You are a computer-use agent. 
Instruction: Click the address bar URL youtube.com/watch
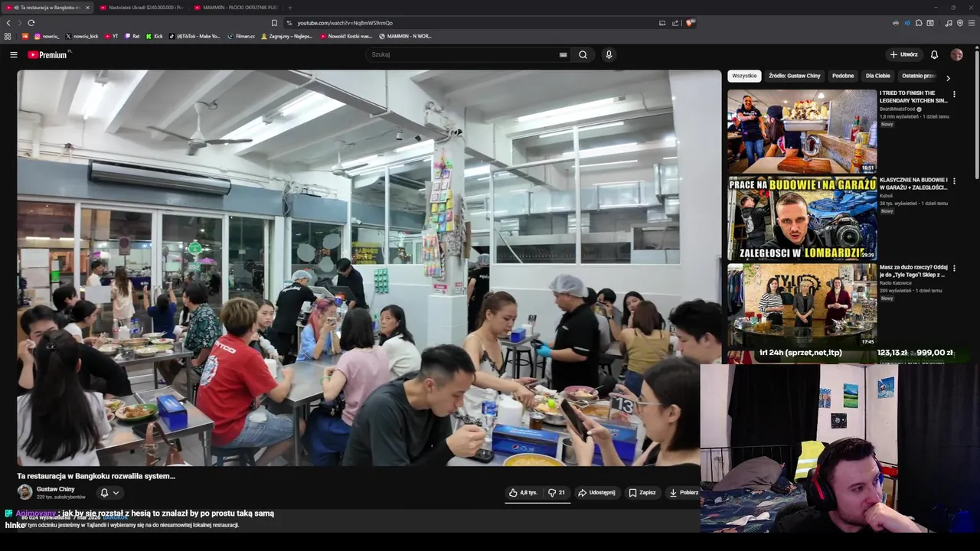pos(345,23)
